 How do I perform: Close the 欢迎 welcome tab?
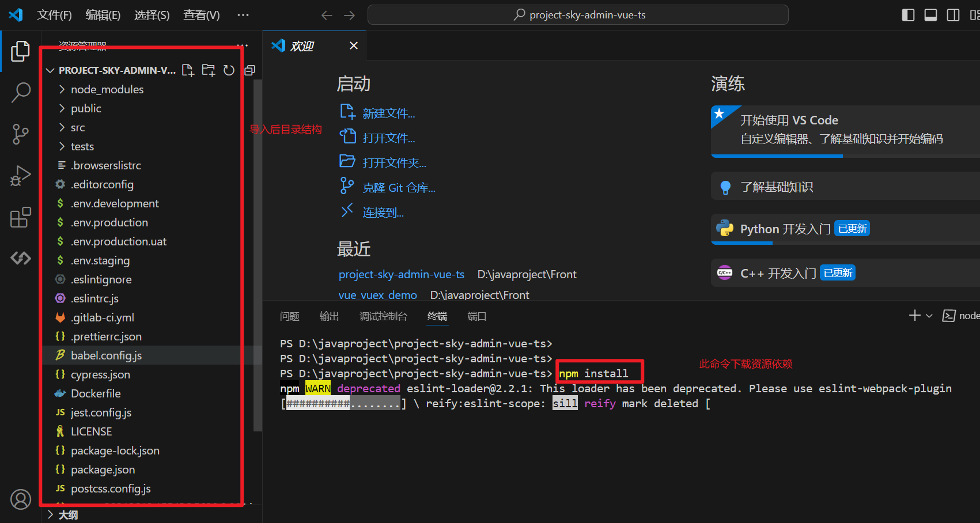(354, 46)
